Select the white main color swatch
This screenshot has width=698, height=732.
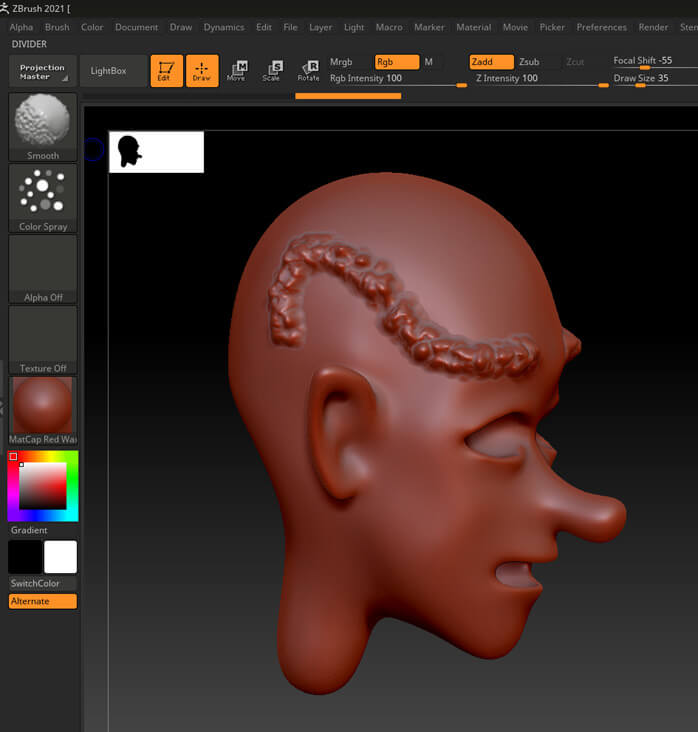point(60,557)
